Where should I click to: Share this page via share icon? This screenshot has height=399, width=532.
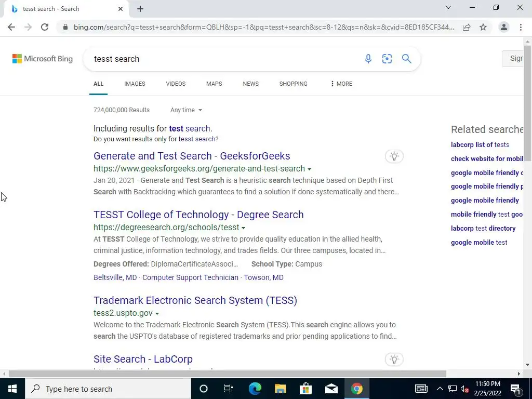467,27
